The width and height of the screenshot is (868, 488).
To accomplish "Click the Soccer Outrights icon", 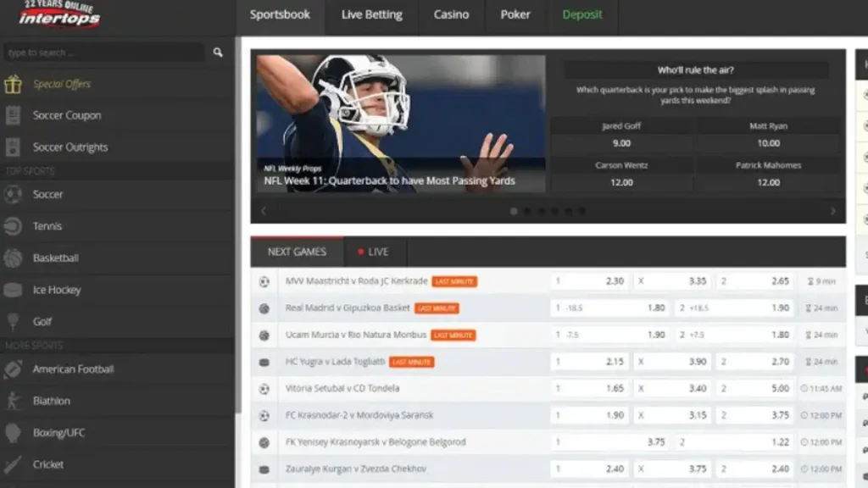I will point(13,147).
